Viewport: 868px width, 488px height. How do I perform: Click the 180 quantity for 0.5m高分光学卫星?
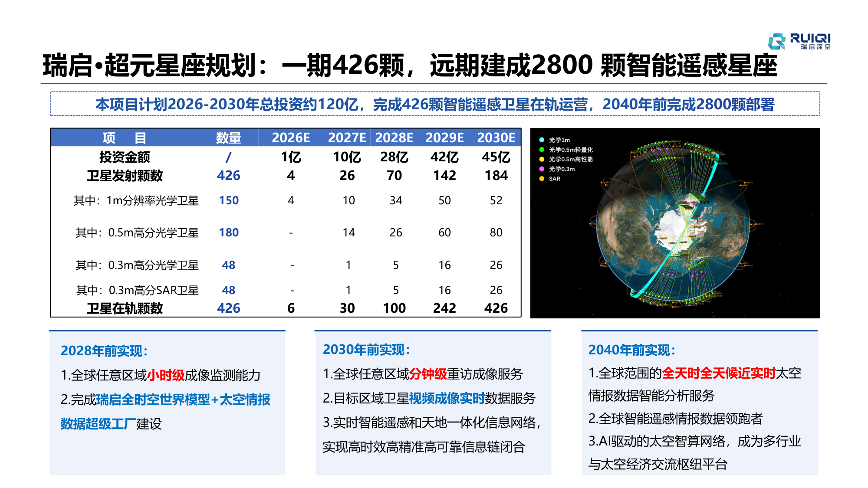tap(229, 233)
